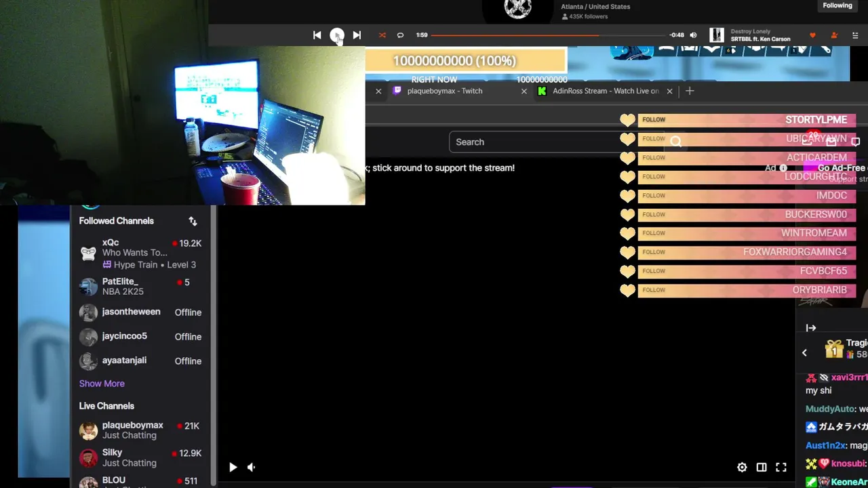Open the SRTBBL ft. Ken Carson track link

pyautogui.click(x=760, y=39)
